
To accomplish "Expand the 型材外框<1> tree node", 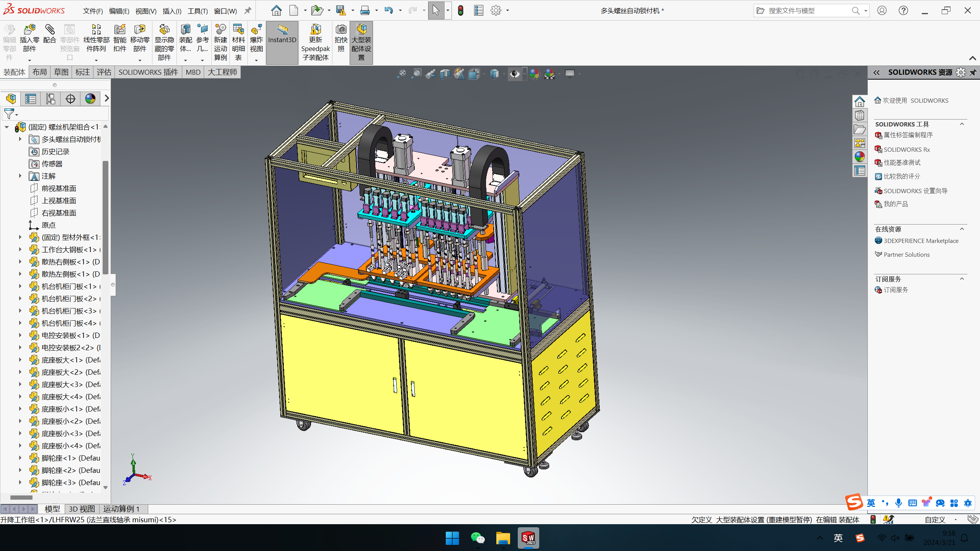I will click(x=20, y=237).
